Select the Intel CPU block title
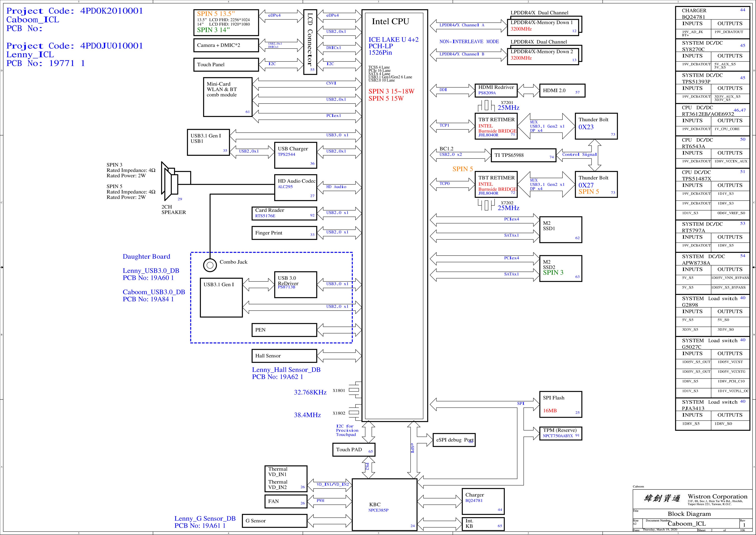Viewport: 756px width, 535px height. click(391, 22)
